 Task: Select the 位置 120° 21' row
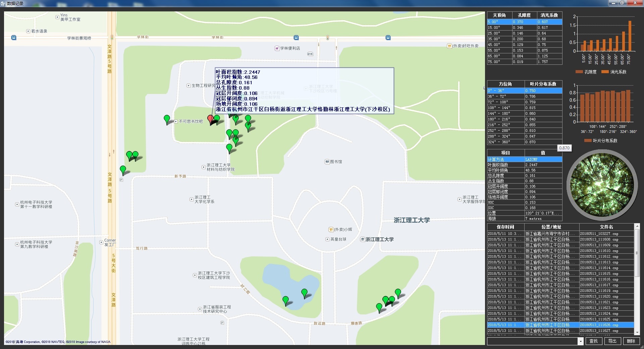point(525,213)
